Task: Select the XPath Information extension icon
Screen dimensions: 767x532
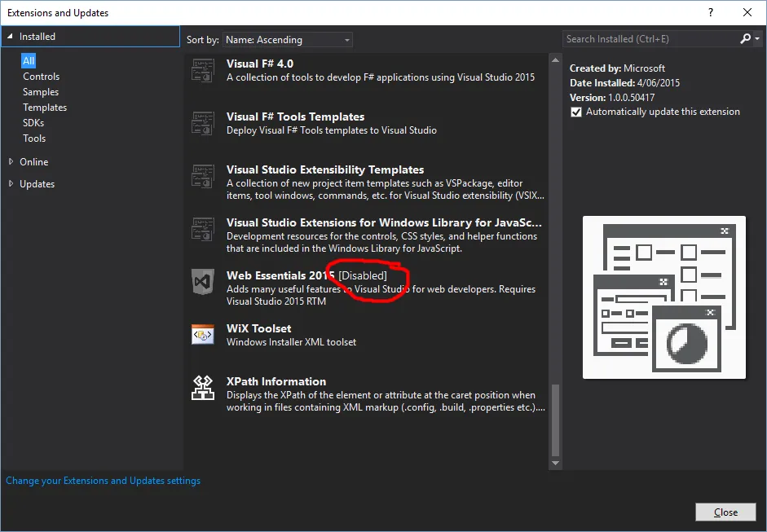Action: [x=202, y=389]
